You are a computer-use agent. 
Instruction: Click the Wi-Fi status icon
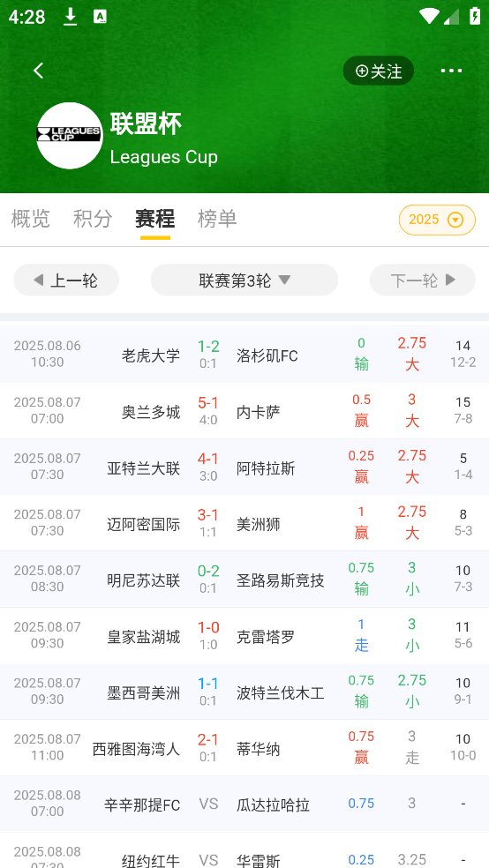pos(429,16)
